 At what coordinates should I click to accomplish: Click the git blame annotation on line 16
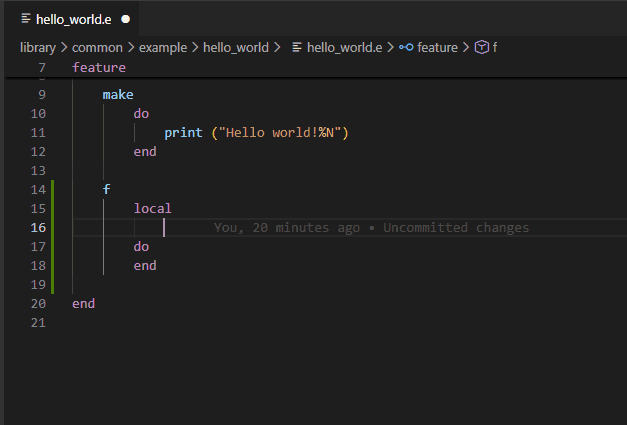click(371, 227)
